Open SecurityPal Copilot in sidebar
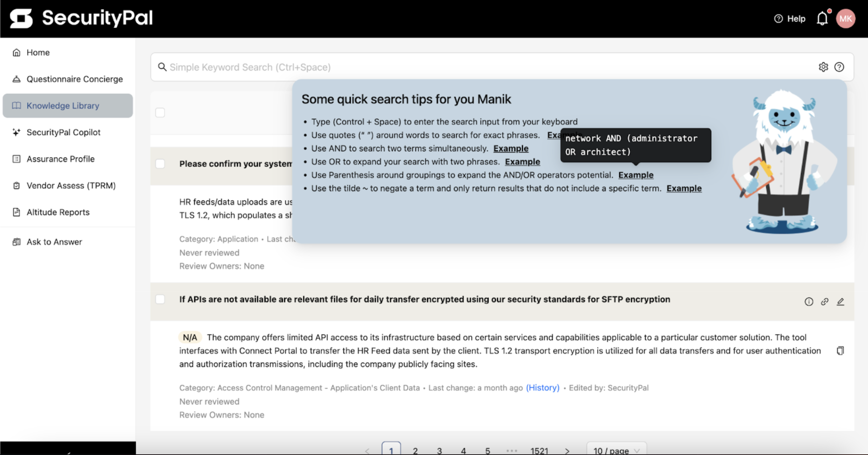The height and width of the screenshot is (455, 868). tap(67, 132)
